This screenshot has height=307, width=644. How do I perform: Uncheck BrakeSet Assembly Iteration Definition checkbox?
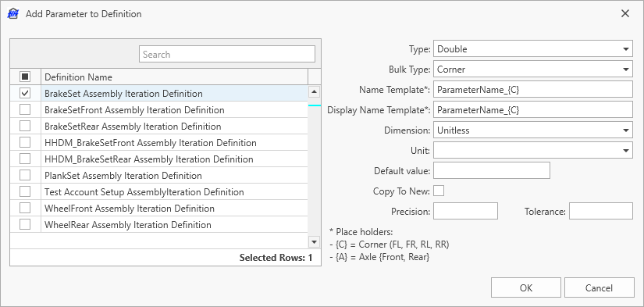tap(25, 93)
